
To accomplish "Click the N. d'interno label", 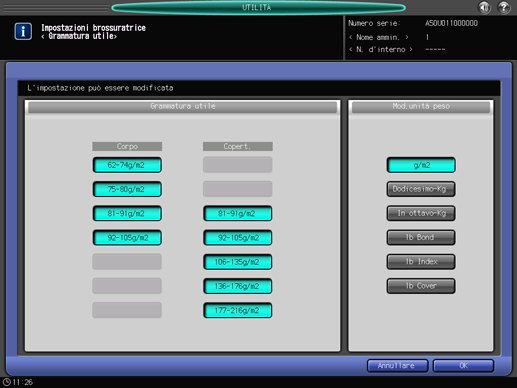I will click(381, 49).
